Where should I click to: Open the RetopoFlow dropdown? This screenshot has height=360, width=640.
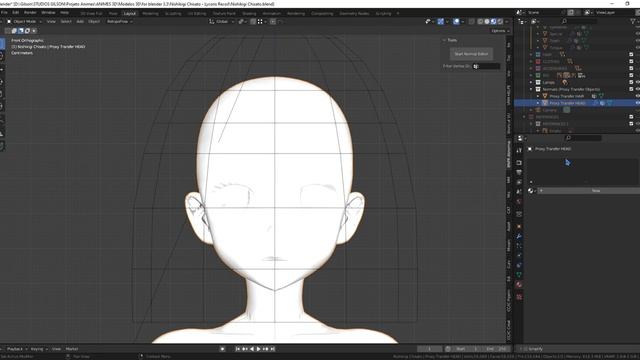tap(119, 21)
